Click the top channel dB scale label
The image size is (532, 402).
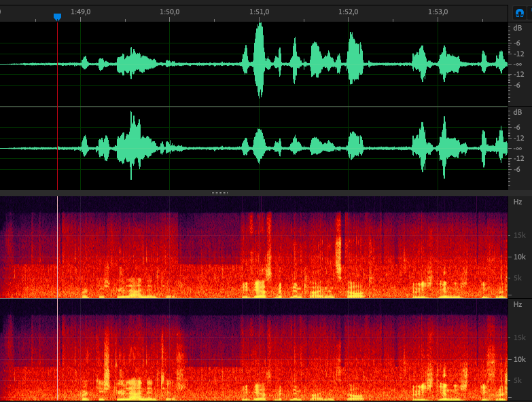pos(518,29)
